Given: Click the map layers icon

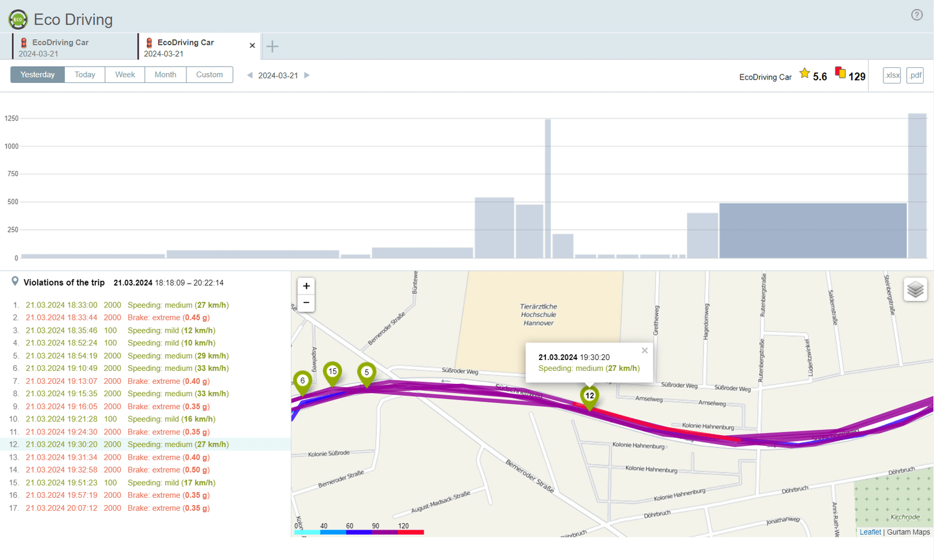Looking at the screenshot, I should pos(915,289).
